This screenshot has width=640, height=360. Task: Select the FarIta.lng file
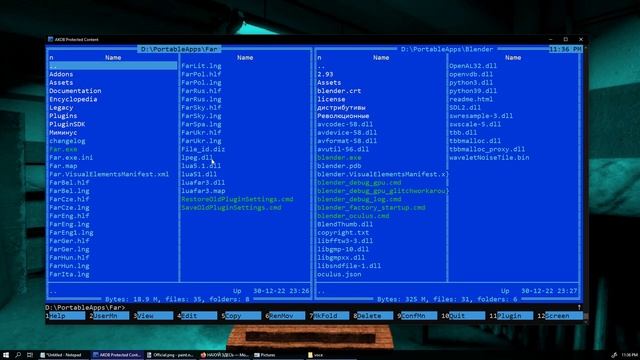tap(69, 274)
